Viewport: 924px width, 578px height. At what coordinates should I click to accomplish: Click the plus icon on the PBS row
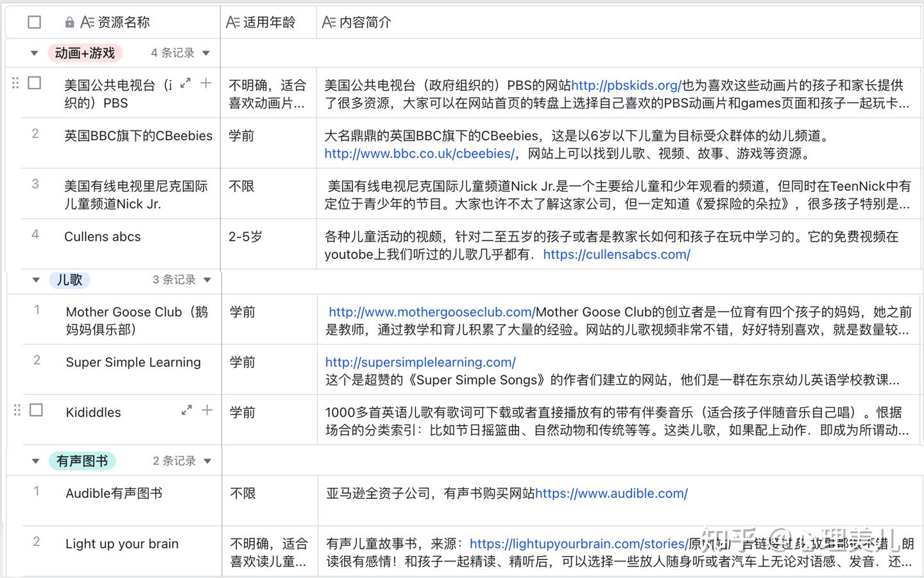pyautogui.click(x=206, y=83)
